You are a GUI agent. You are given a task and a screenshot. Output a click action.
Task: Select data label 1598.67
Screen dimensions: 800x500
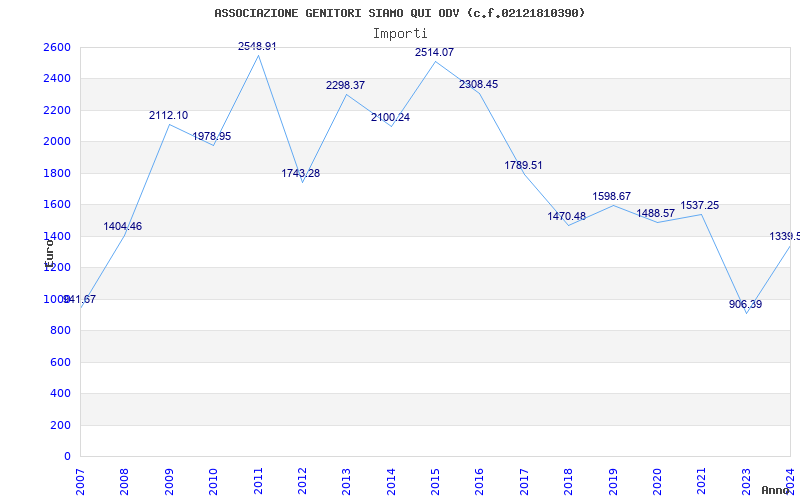612,196
